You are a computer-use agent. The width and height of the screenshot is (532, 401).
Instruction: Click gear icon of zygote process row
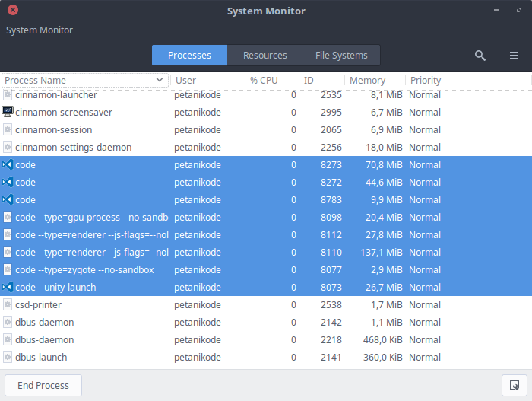coord(8,269)
